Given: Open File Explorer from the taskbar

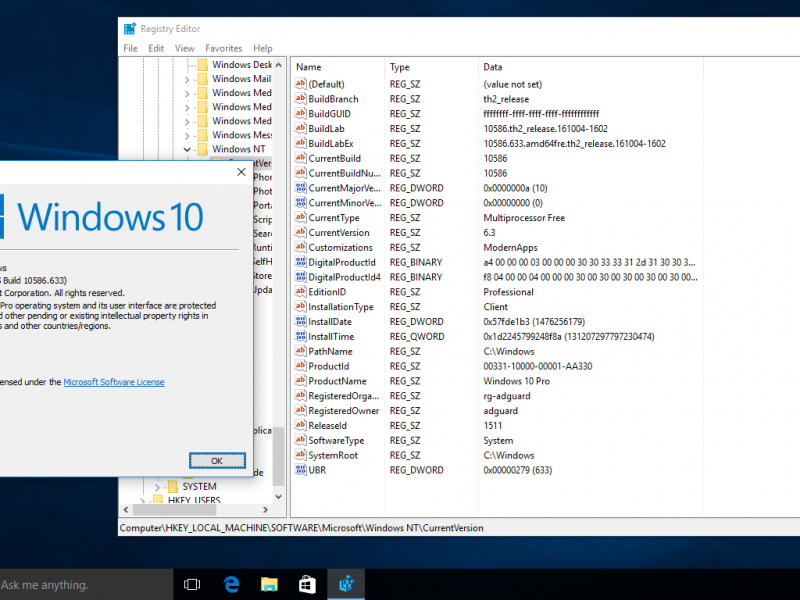Looking at the screenshot, I should pos(269,584).
